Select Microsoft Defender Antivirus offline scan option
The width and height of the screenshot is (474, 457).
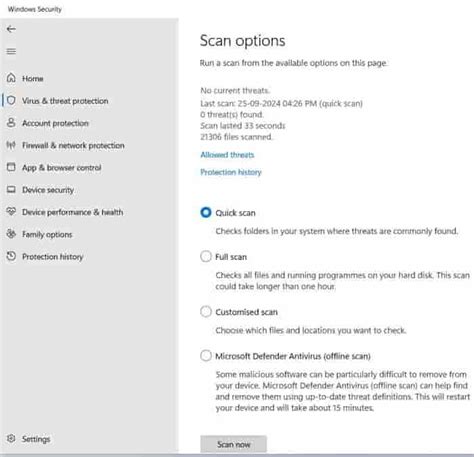pos(206,356)
